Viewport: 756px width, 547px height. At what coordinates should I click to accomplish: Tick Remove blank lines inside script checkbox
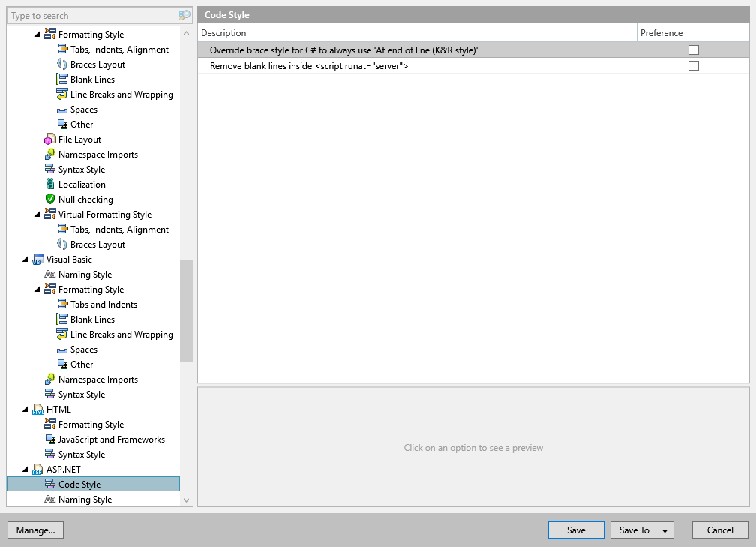point(693,65)
